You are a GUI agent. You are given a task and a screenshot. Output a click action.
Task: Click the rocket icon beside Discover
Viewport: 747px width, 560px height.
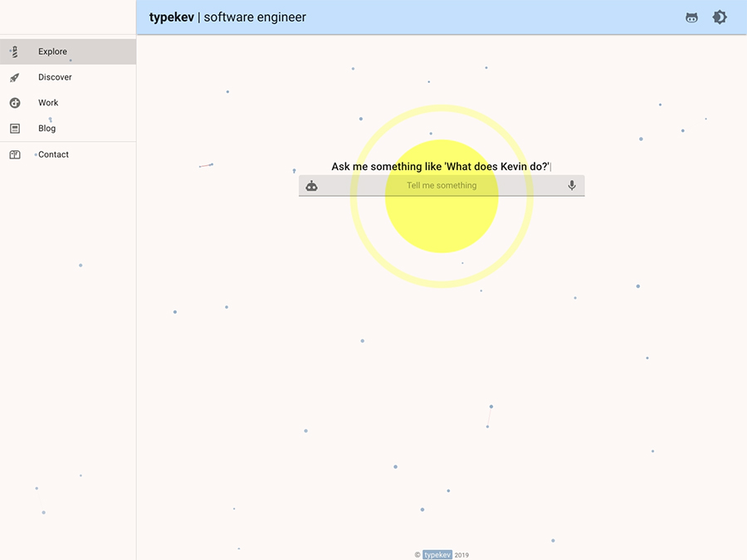[14, 77]
